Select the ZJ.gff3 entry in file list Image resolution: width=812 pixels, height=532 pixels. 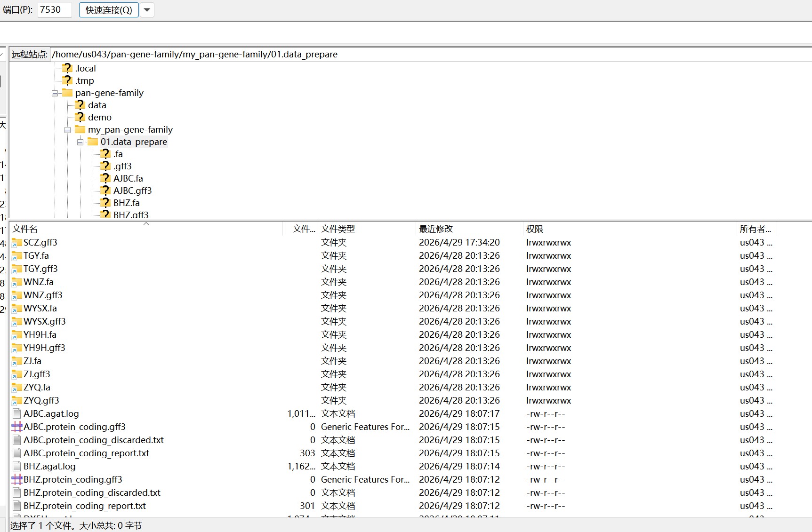click(37, 374)
